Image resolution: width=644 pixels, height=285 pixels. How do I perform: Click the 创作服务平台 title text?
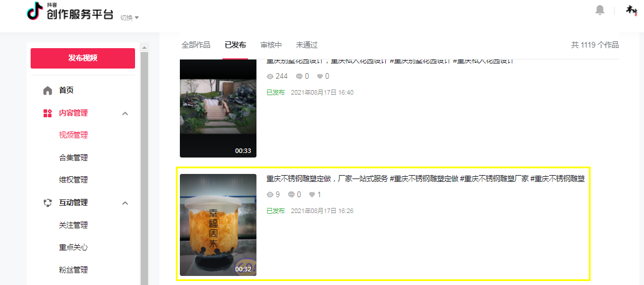tap(79, 14)
